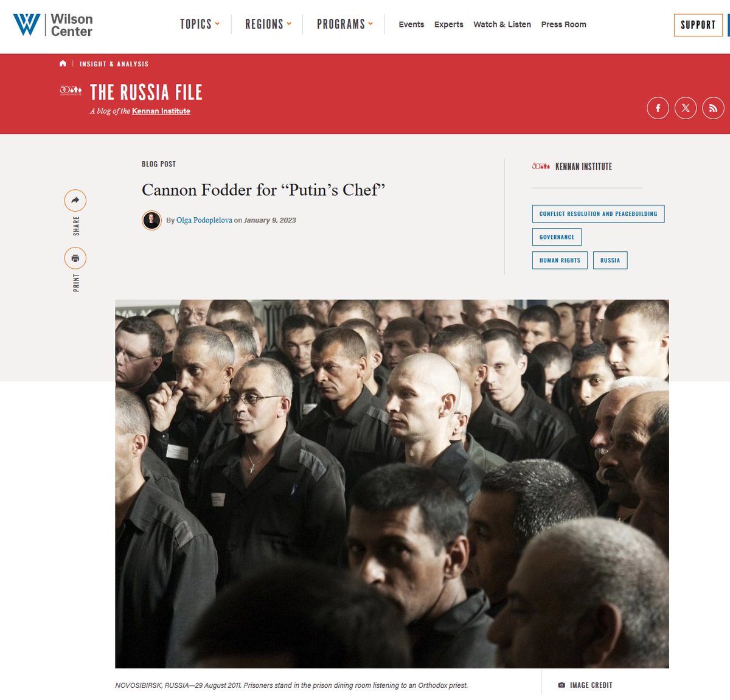Image resolution: width=730 pixels, height=700 pixels.
Task: Expand the Programs dropdown menu
Action: pyautogui.click(x=345, y=24)
